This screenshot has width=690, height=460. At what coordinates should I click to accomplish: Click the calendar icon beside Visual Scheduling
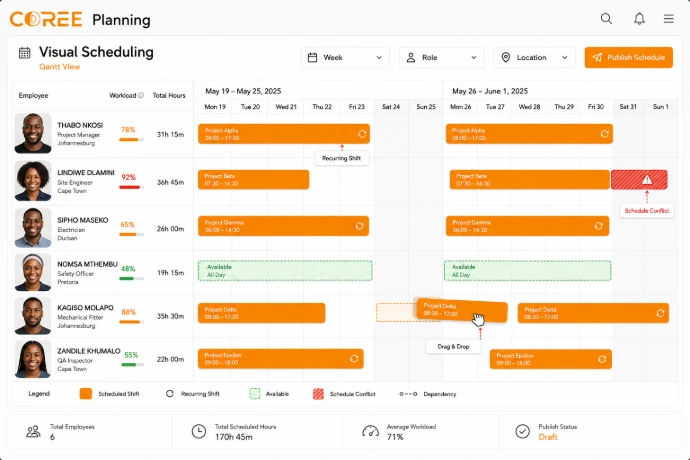(25, 53)
